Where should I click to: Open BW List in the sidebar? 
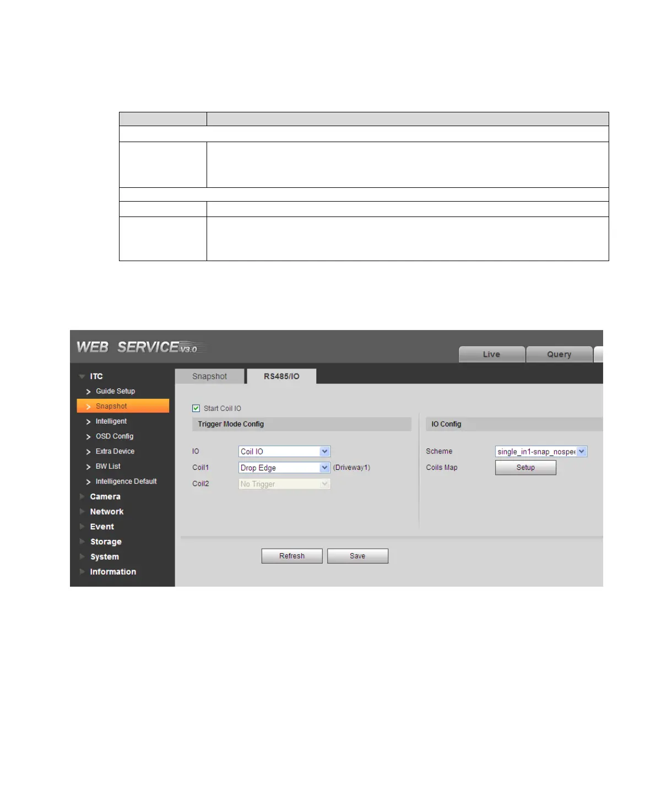[x=108, y=467]
